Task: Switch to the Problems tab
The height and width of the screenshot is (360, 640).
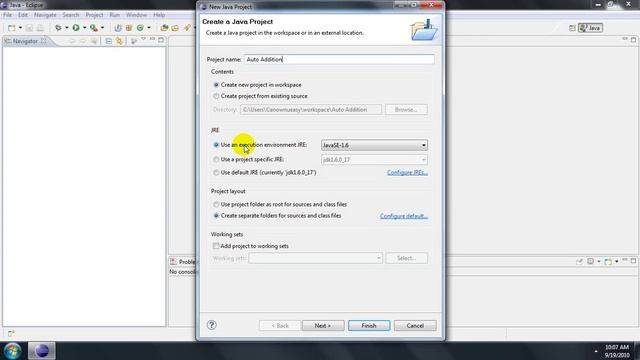Action: [183, 262]
